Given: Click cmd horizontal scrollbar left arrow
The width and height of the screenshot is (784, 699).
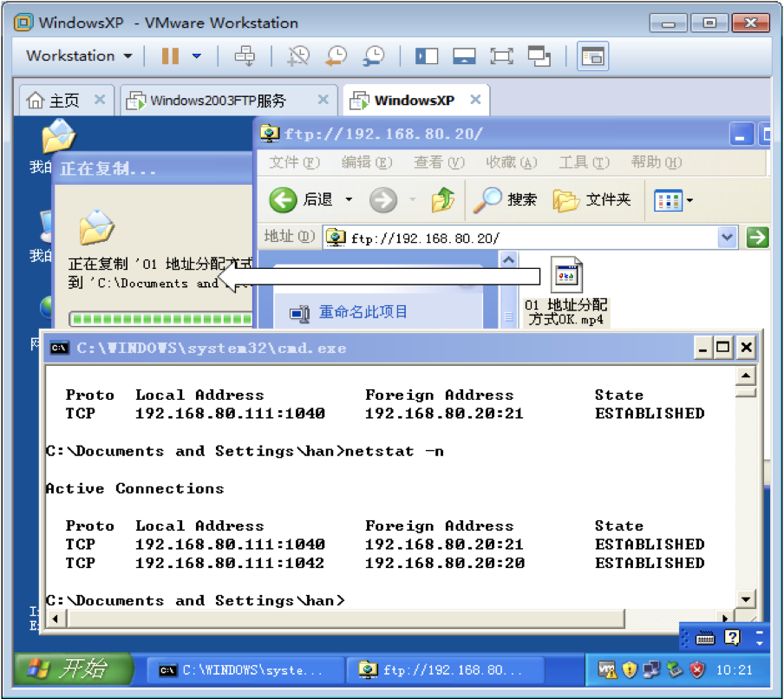Looking at the screenshot, I should tap(56, 619).
